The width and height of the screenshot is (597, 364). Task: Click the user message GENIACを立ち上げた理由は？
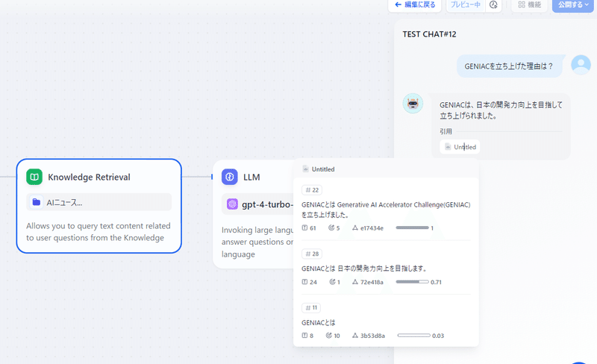[509, 66]
